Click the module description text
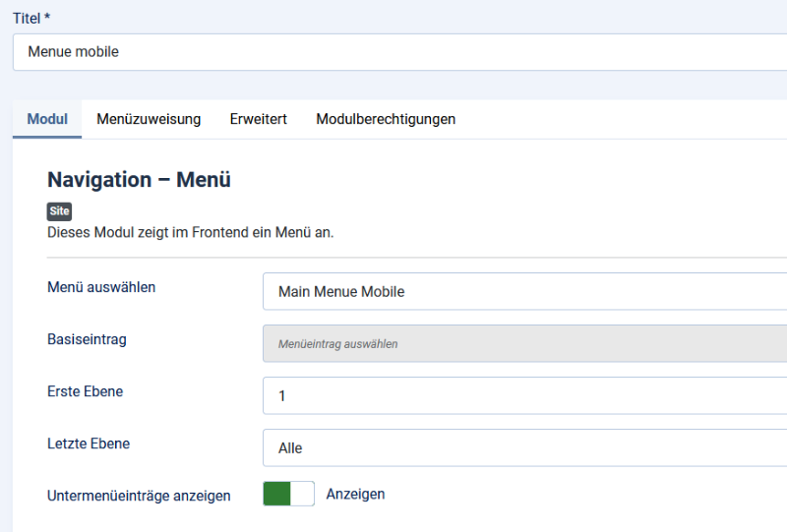Viewport: 787px width, 532px height. (191, 233)
